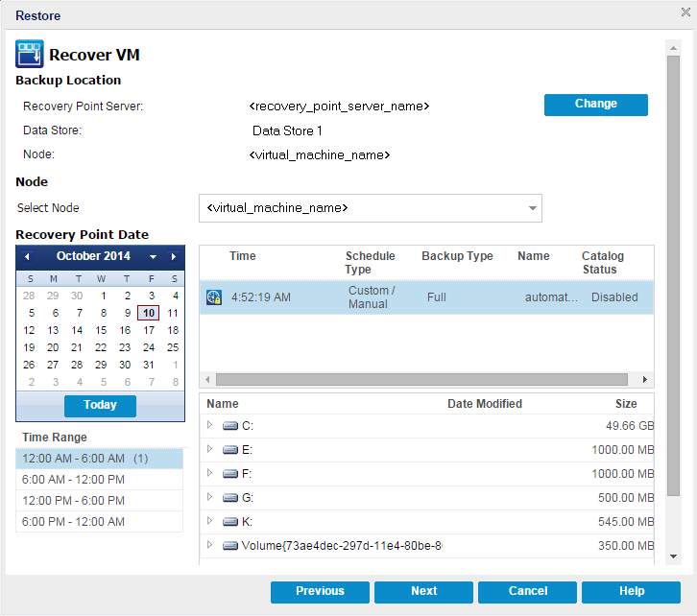
Task: Click the Catalog Status column header
Action: pyautogui.click(x=602, y=263)
